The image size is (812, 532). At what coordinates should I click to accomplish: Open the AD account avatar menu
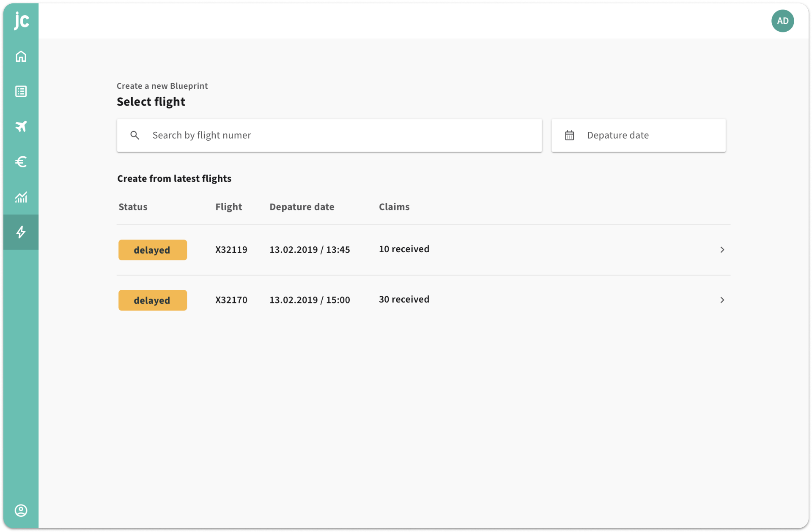pyautogui.click(x=782, y=21)
